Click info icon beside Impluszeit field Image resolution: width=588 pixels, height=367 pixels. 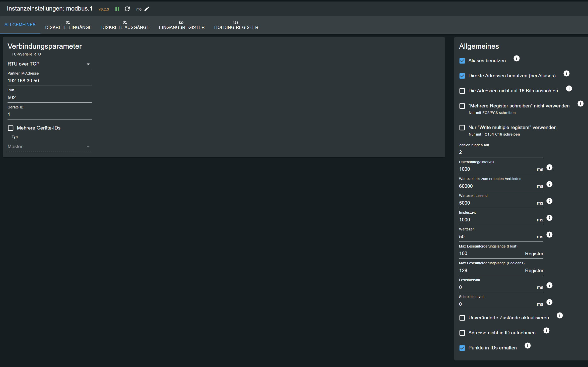(x=549, y=218)
